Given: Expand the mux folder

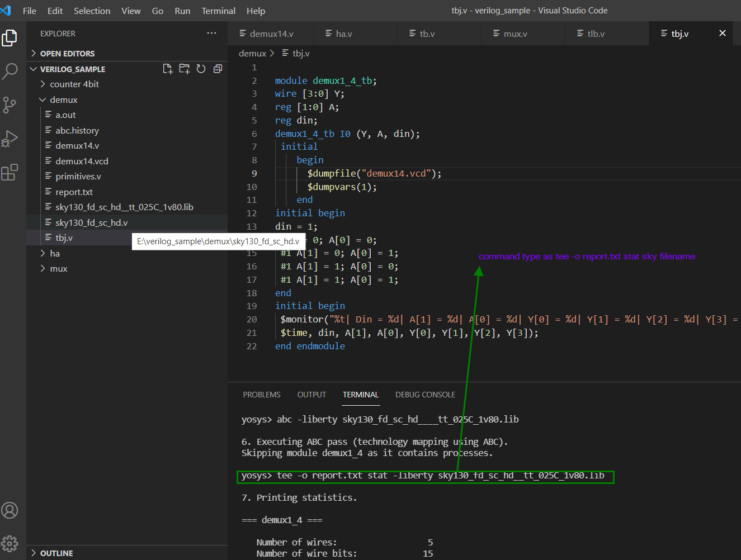Looking at the screenshot, I should tap(58, 269).
